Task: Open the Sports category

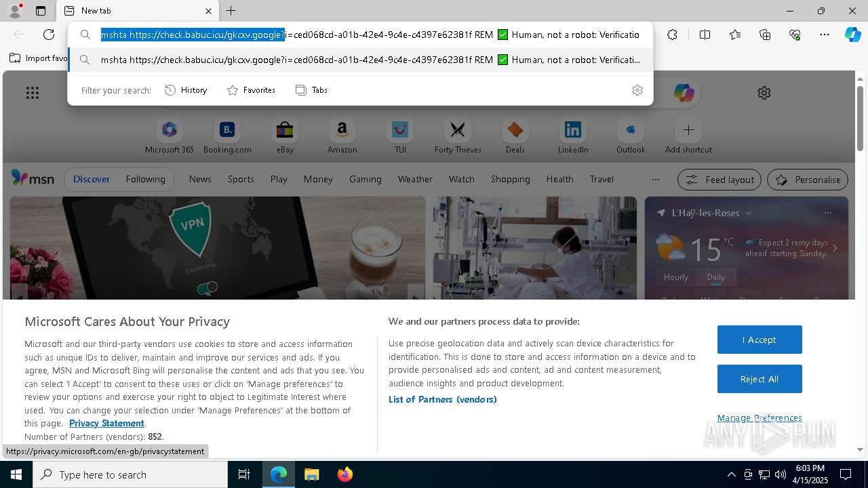Action: [x=241, y=179]
